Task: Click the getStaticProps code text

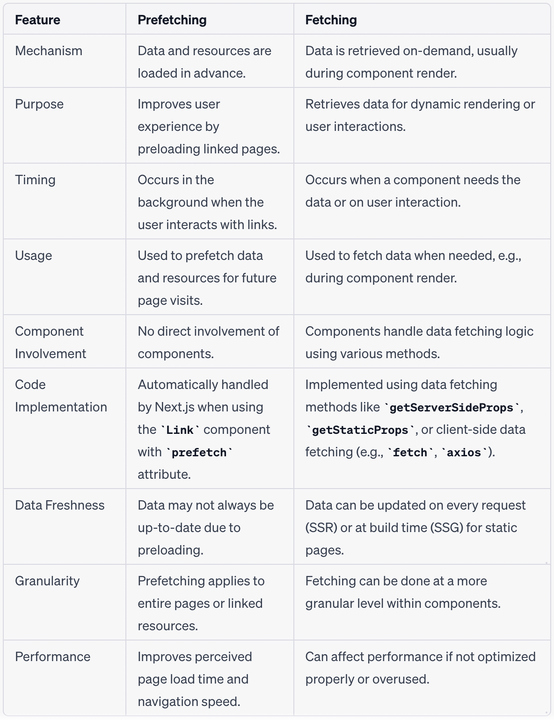Action: [x=360, y=430]
